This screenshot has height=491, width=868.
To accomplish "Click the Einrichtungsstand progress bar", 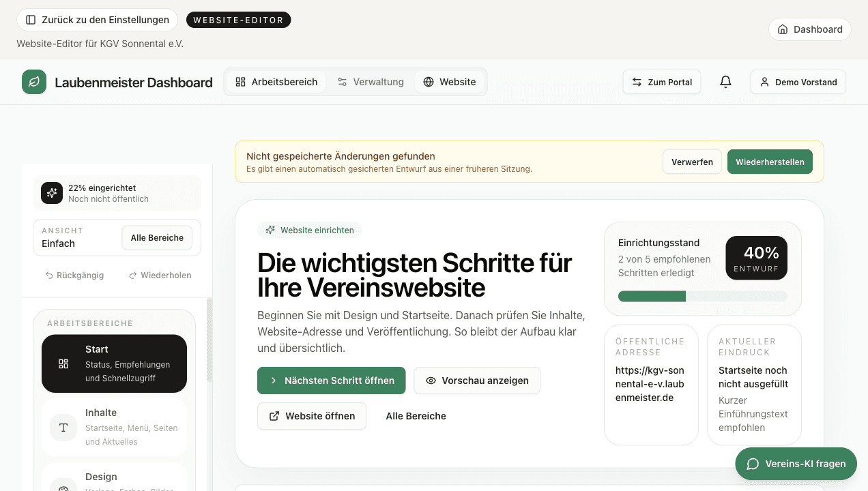I will (703, 296).
